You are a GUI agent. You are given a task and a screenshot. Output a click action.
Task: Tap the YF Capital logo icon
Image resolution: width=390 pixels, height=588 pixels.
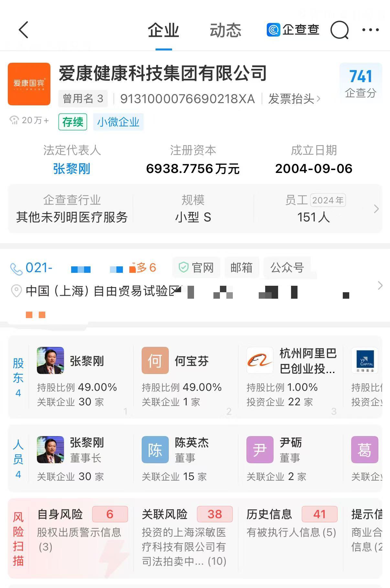(365, 360)
